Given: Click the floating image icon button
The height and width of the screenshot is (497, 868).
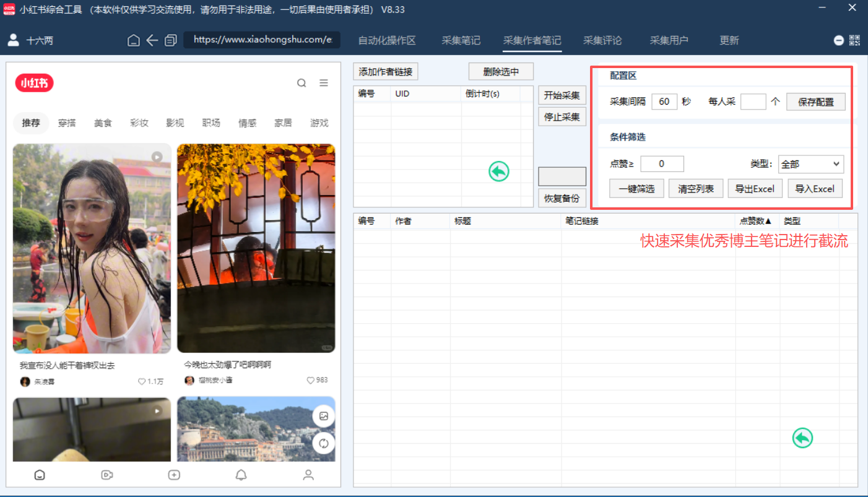Looking at the screenshot, I should click(323, 417).
